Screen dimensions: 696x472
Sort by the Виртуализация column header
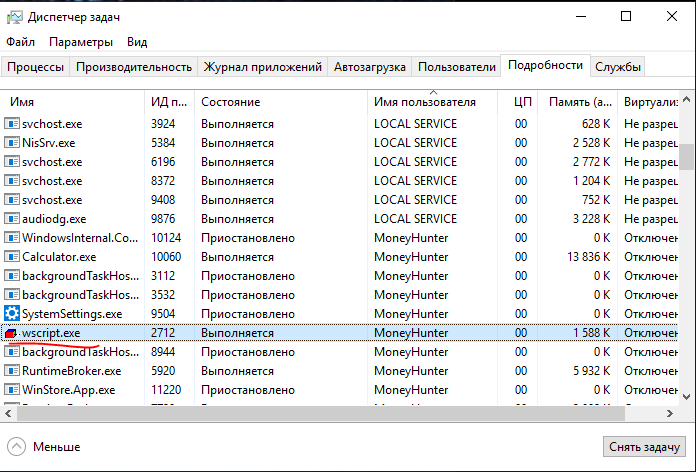click(x=648, y=102)
